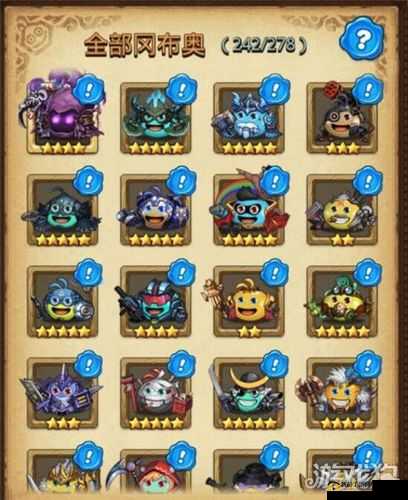The height and width of the screenshot is (500, 408).
Task: Select the white-haired gumball with axe
Action: (x=342, y=393)
